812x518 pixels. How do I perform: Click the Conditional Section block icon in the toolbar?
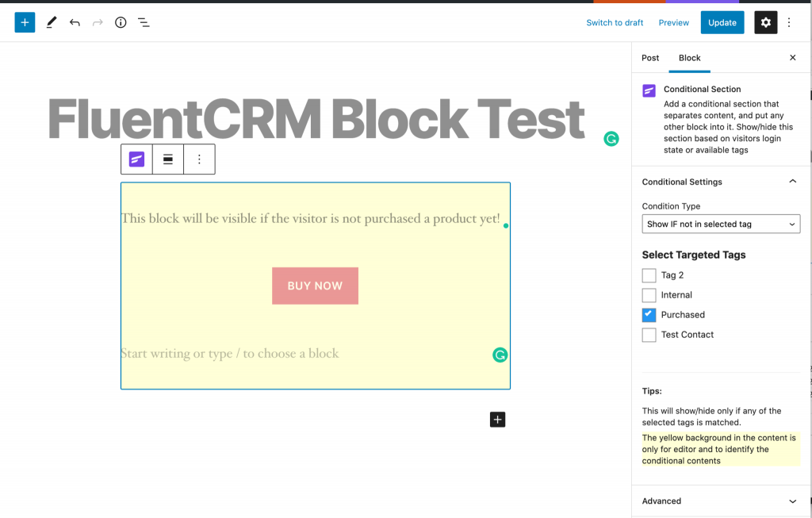coord(136,159)
